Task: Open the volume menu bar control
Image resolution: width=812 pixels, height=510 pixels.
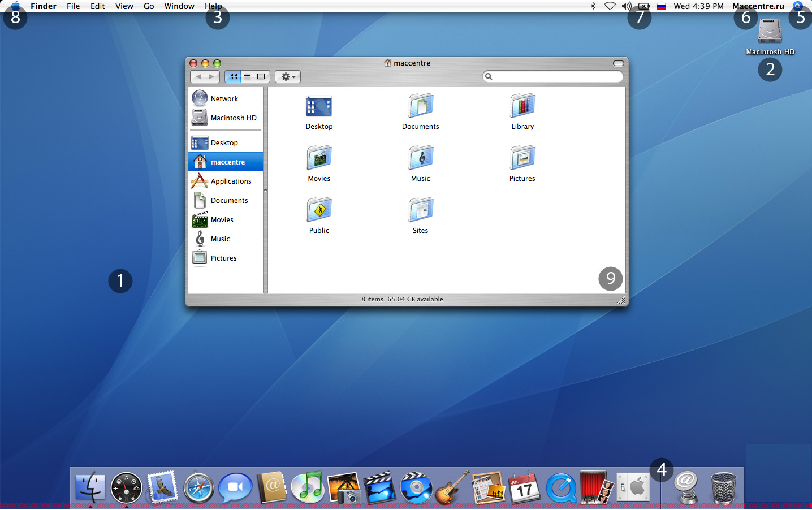Action: click(x=627, y=6)
